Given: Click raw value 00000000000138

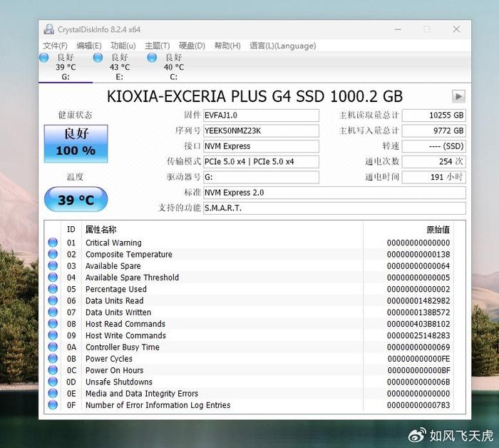Looking at the screenshot, I should click(418, 255).
